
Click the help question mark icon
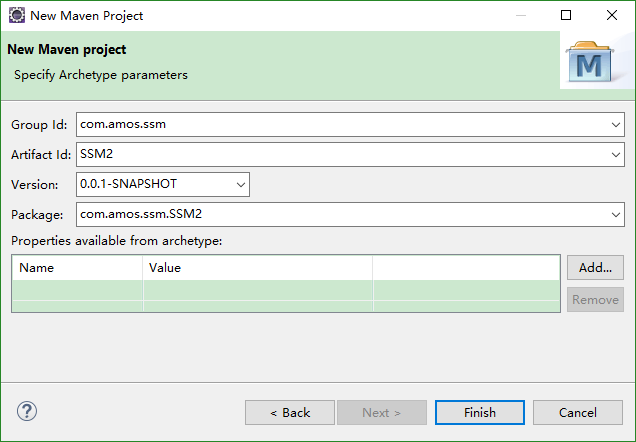27,411
